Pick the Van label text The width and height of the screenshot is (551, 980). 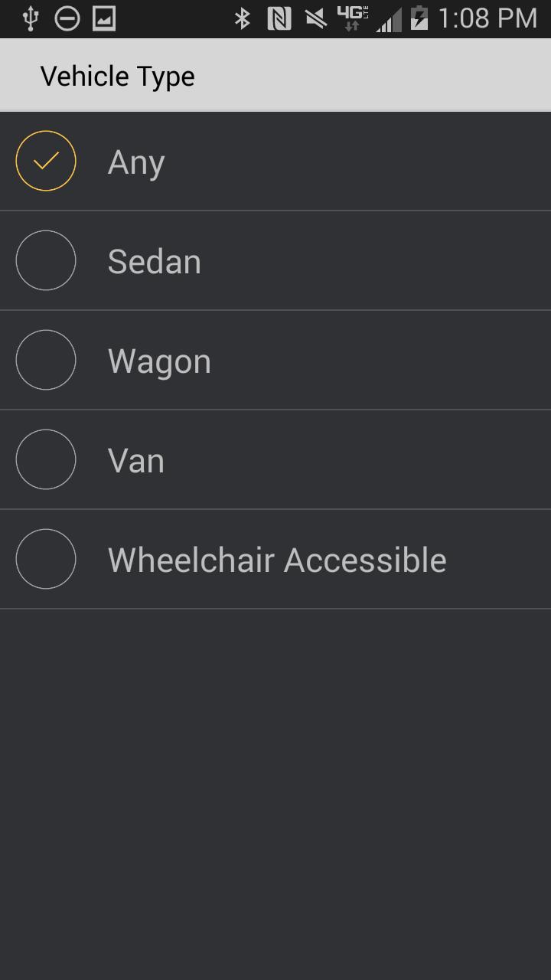[x=136, y=461]
